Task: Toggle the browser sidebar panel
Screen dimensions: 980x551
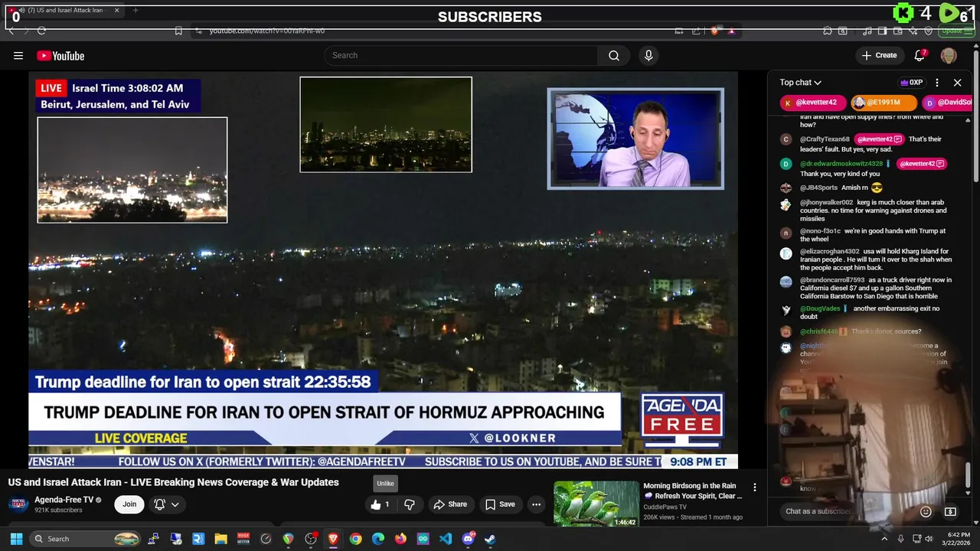Action: [883, 31]
